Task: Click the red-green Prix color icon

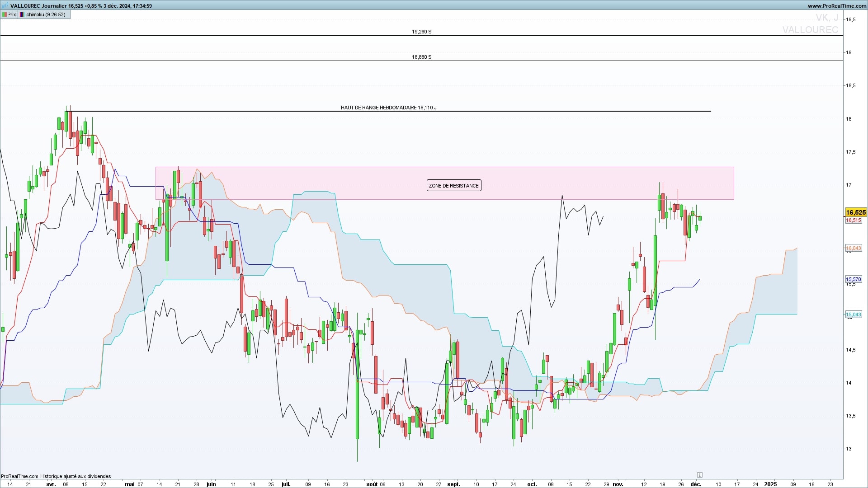Action: coord(4,14)
